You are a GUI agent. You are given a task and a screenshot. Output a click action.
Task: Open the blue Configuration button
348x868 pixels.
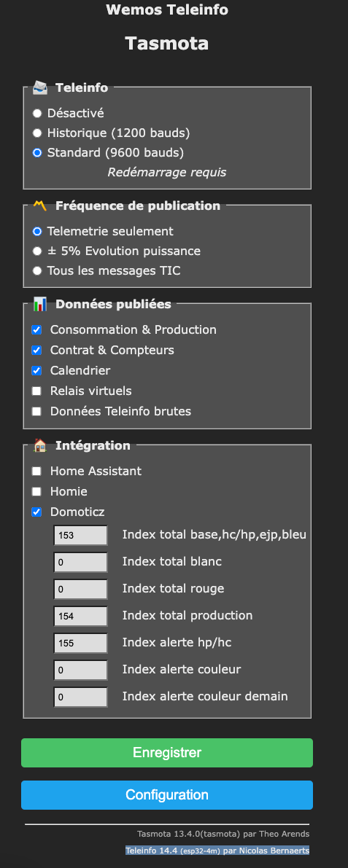pos(167,795)
